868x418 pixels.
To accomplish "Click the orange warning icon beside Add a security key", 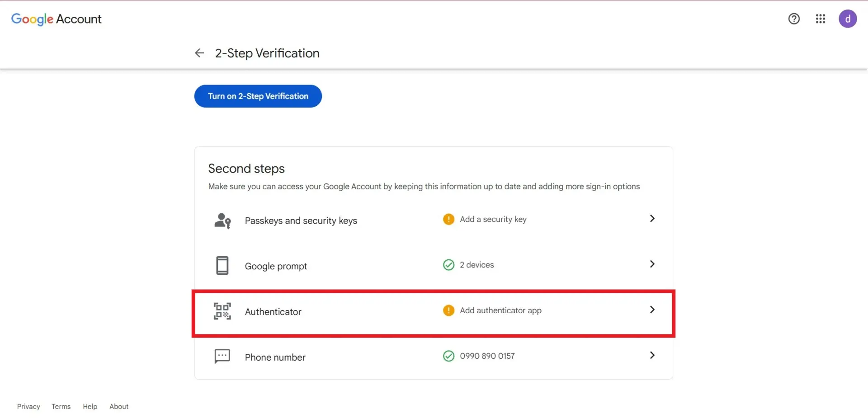I will coord(448,219).
